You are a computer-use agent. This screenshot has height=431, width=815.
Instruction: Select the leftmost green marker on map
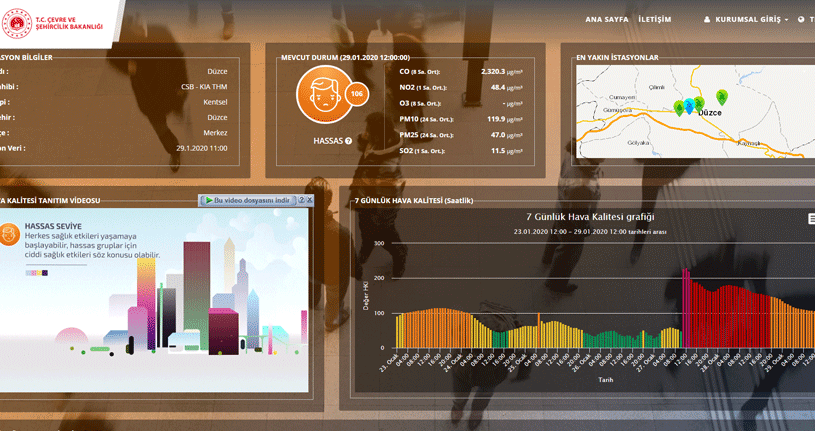click(679, 108)
